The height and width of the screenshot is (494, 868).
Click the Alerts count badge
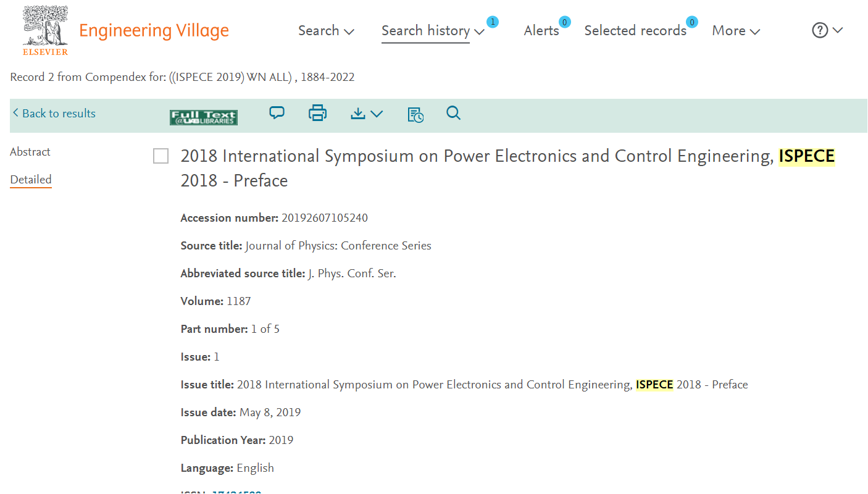tap(564, 22)
